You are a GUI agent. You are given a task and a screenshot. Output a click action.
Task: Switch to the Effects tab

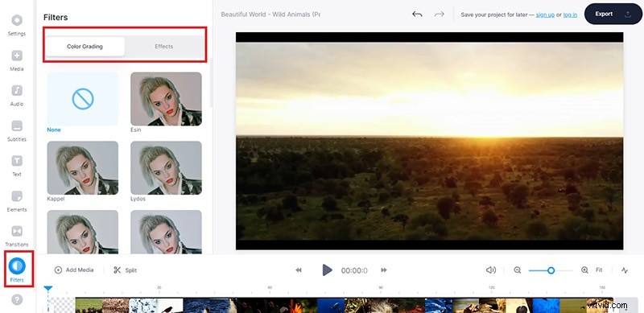[x=164, y=47]
